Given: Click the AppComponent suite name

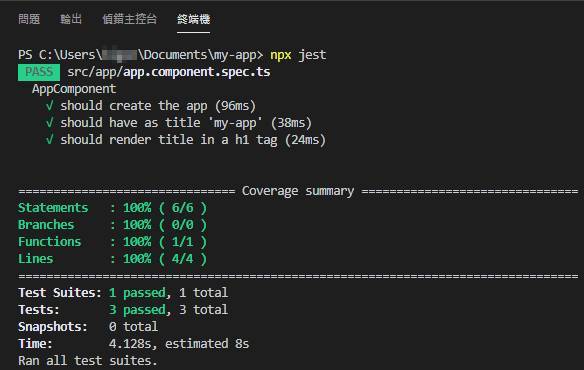Looking at the screenshot, I should tap(74, 89).
